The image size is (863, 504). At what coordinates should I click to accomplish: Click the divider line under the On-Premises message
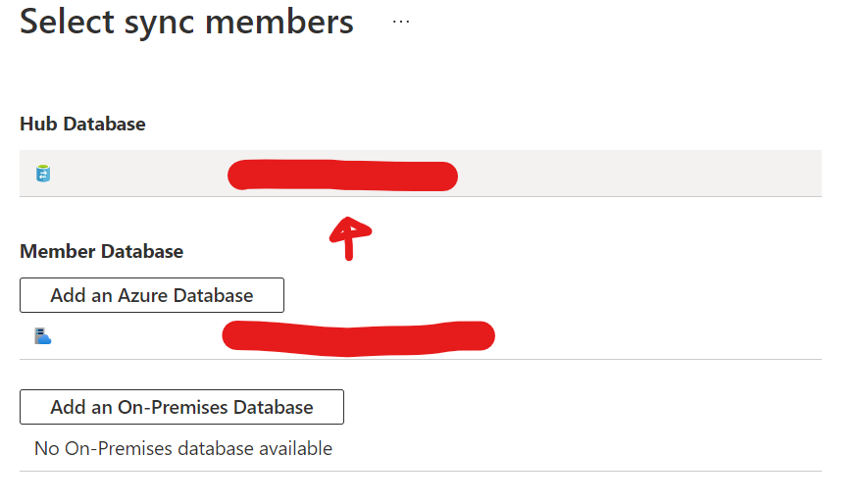point(421,471)
